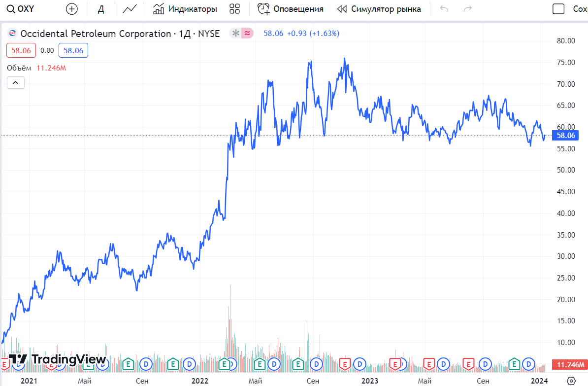Open Оповещения alert creation
The image size is (588, 386).
pyautogui.click(x=291, y=9)
